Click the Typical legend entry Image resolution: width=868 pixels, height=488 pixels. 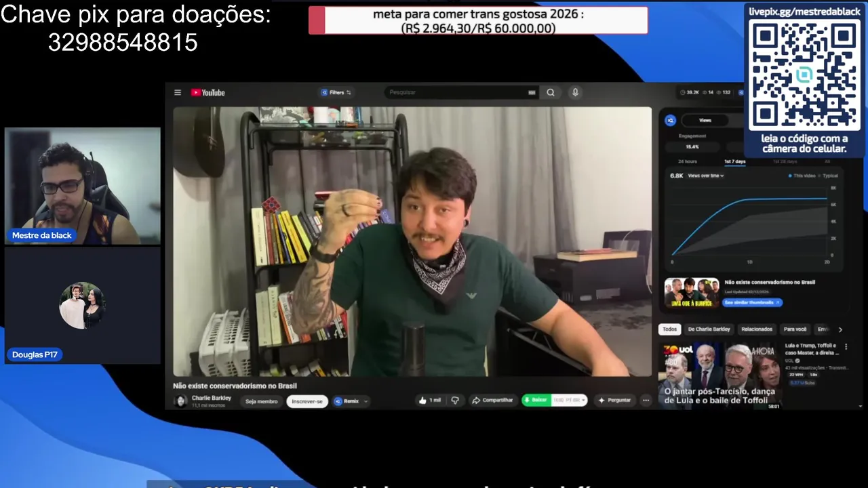point(827,176)
